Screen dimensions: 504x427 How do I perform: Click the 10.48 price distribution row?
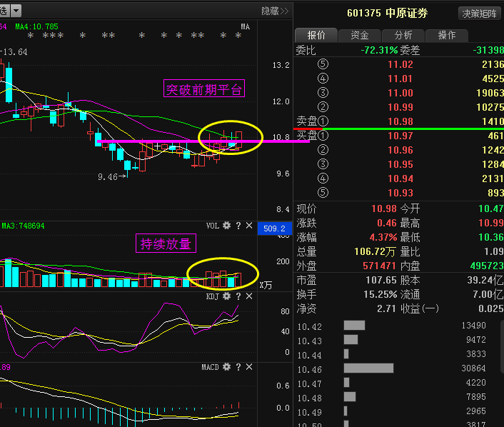(391, 397)
